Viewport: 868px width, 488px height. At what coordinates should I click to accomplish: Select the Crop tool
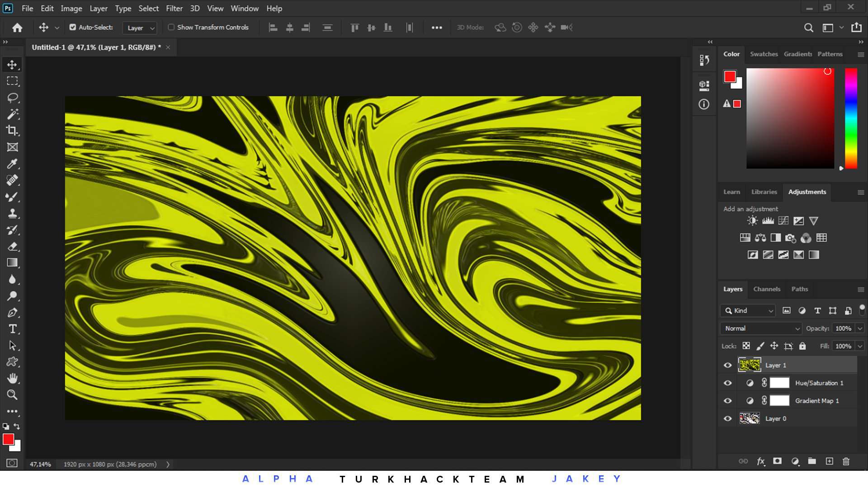(x=12, y=131)
